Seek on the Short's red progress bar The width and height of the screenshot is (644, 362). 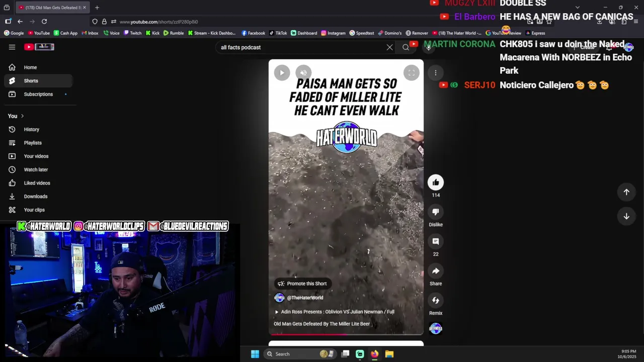coord(346,334)
